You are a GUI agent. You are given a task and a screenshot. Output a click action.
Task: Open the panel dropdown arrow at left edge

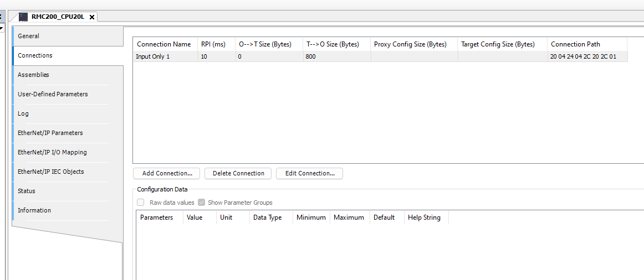pyautogui.click(x=1, y=28)
